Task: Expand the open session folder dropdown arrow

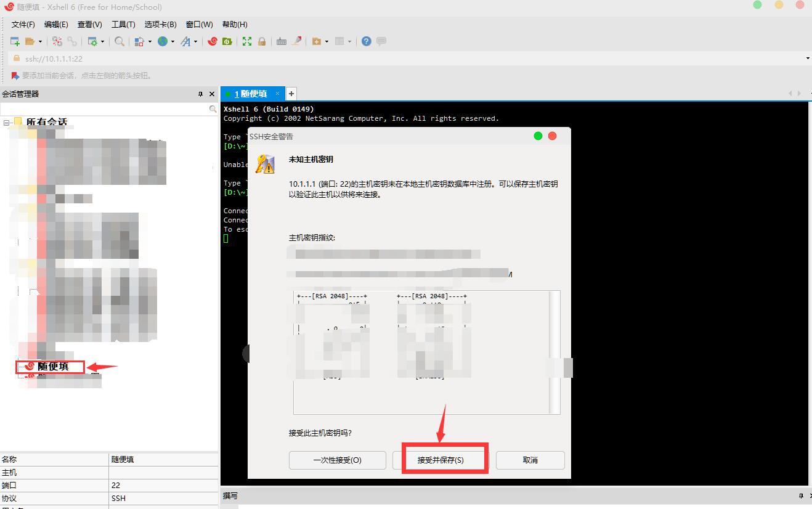Action: click(x=41, y=41)
